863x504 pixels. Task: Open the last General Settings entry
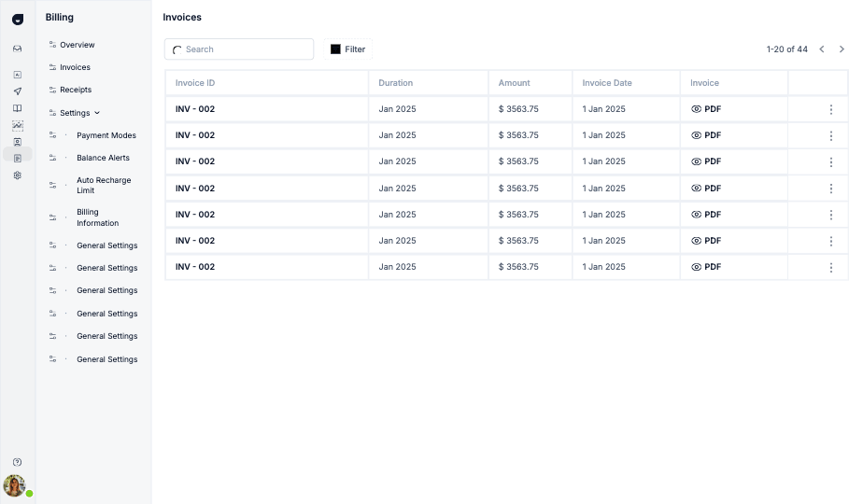pyautogui.click(x=106, y=359)
